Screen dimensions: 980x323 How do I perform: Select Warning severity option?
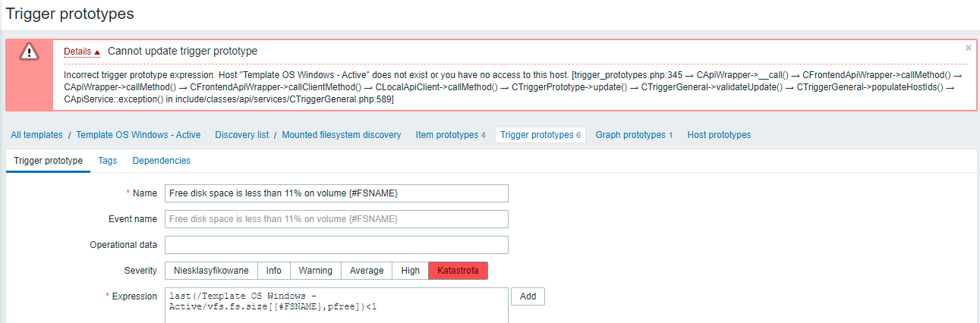point(316,271)
